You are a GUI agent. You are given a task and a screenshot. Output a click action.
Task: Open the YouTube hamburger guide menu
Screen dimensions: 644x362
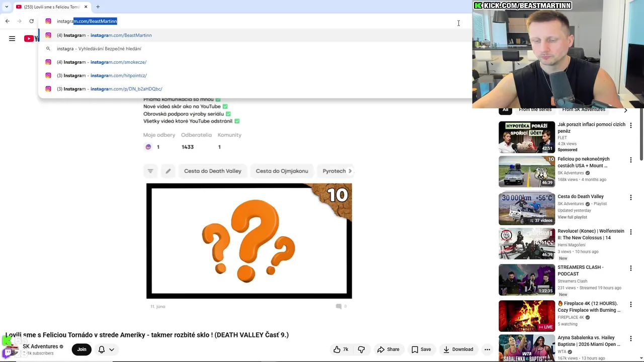(x=12, y=39)
